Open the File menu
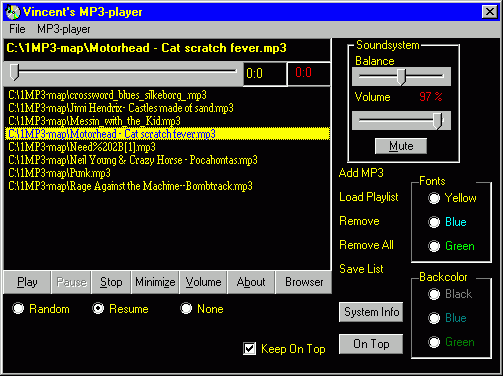503x376 pixels. 17,29
